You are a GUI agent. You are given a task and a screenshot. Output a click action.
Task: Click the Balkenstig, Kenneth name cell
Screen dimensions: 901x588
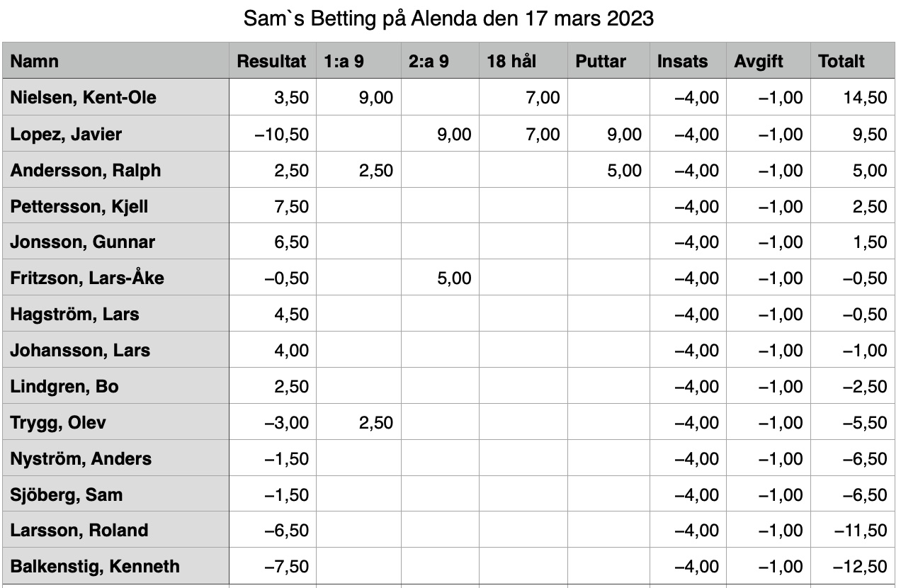tap(115, 566)
